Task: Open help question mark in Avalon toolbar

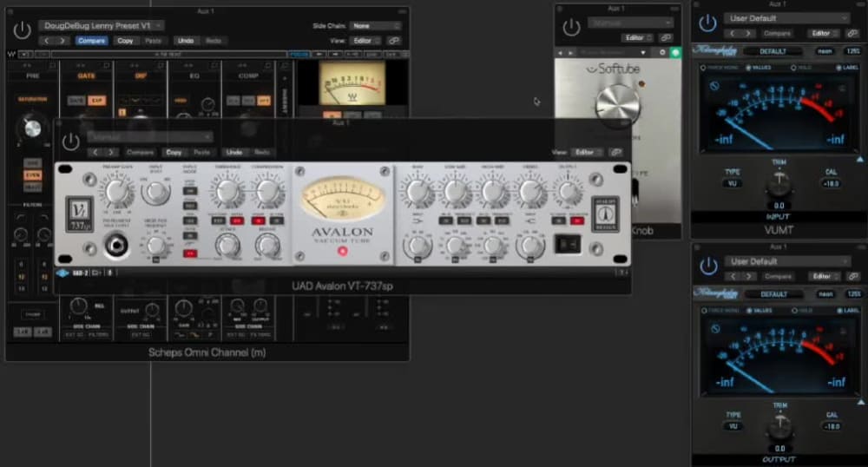Action: (x=621, y=273)
